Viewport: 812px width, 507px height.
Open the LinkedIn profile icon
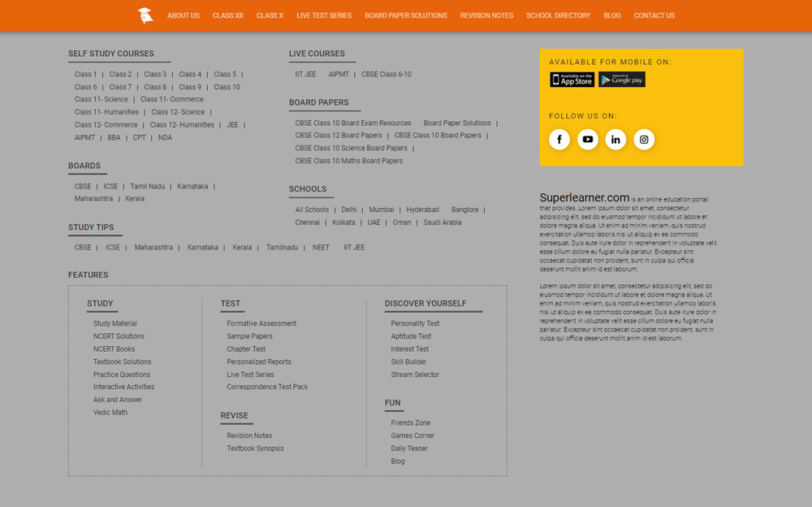tap(615, 140)
